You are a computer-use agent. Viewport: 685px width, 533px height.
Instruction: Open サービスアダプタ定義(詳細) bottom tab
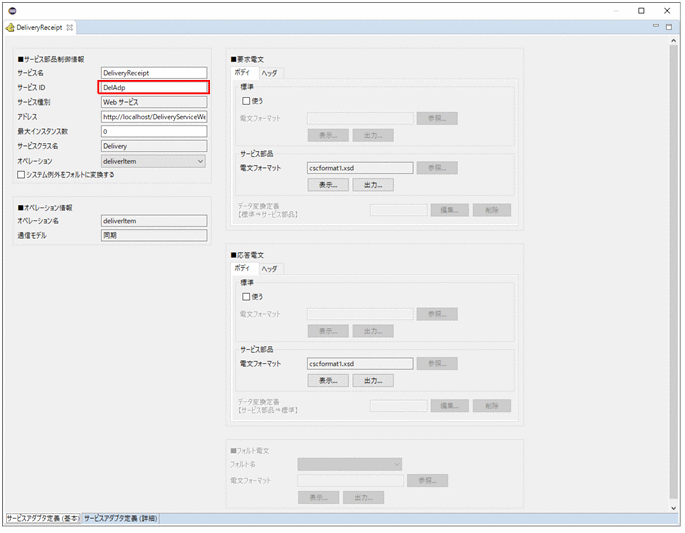click(x=121, y=519)
